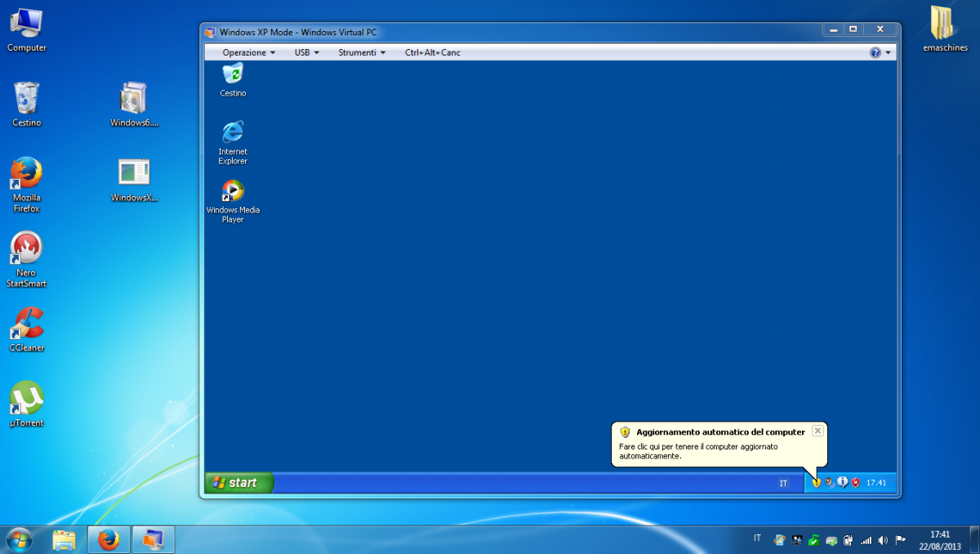The image size is (980, 554).
Task: Select the CCleaner desktop shortcut
Action: click(27, 329)
